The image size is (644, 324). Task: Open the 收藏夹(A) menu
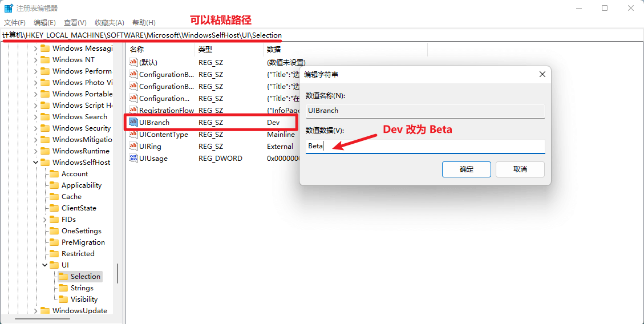coord(109,22)
